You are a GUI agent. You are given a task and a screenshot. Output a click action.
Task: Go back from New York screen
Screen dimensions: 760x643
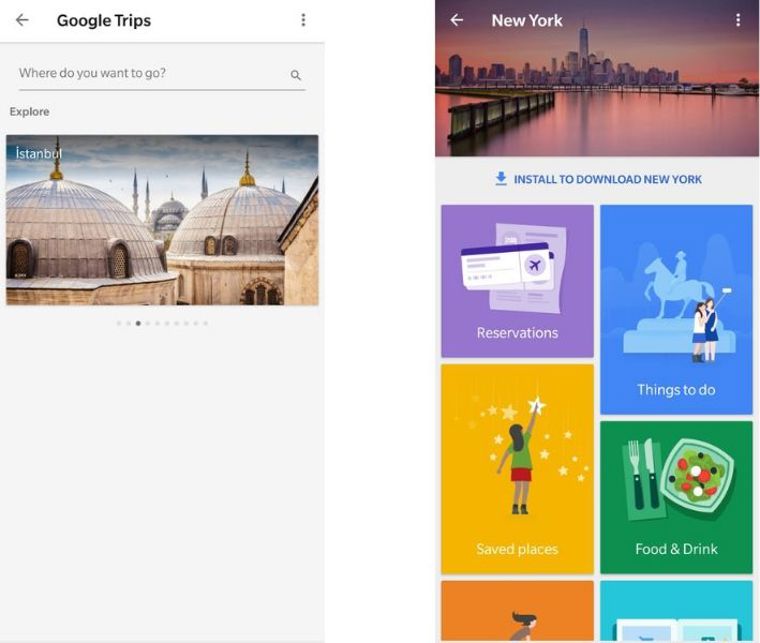(457, 20)
